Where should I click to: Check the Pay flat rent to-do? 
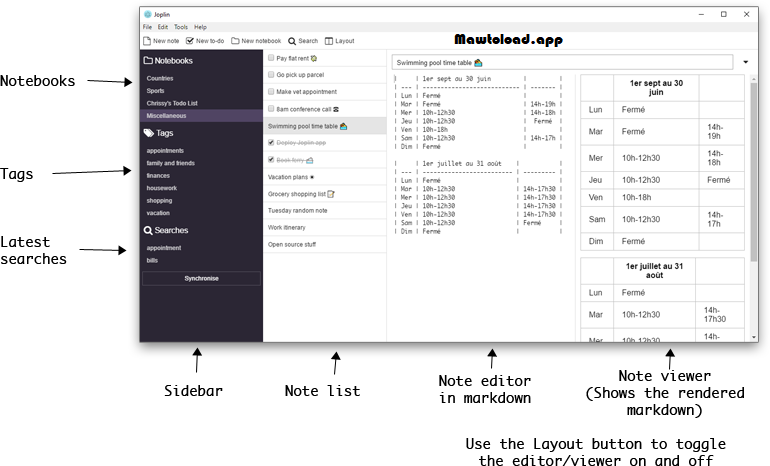(271, 58)
